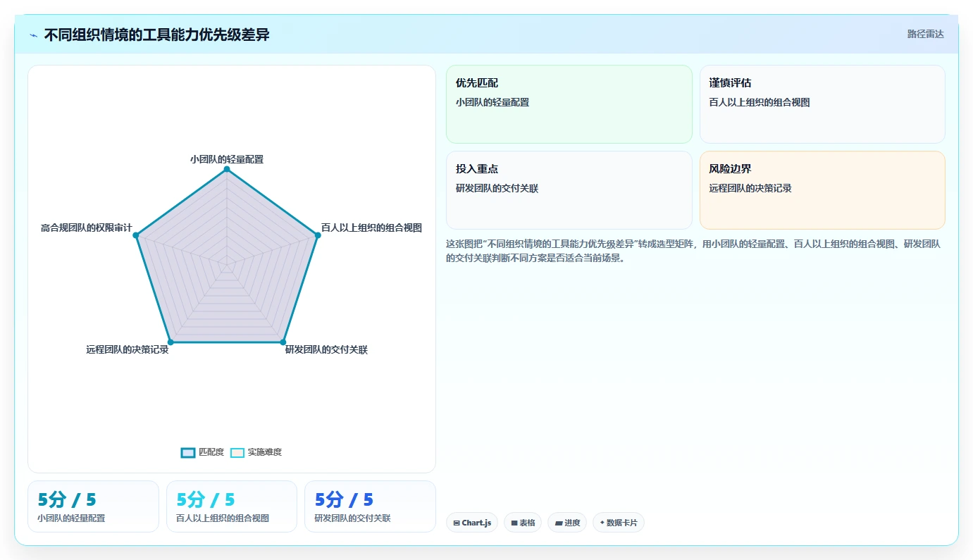The height and width of the screenshot is (560, 973).
Task: Click radar point at 小团队的轻量配置
Action: pos(227,169)
